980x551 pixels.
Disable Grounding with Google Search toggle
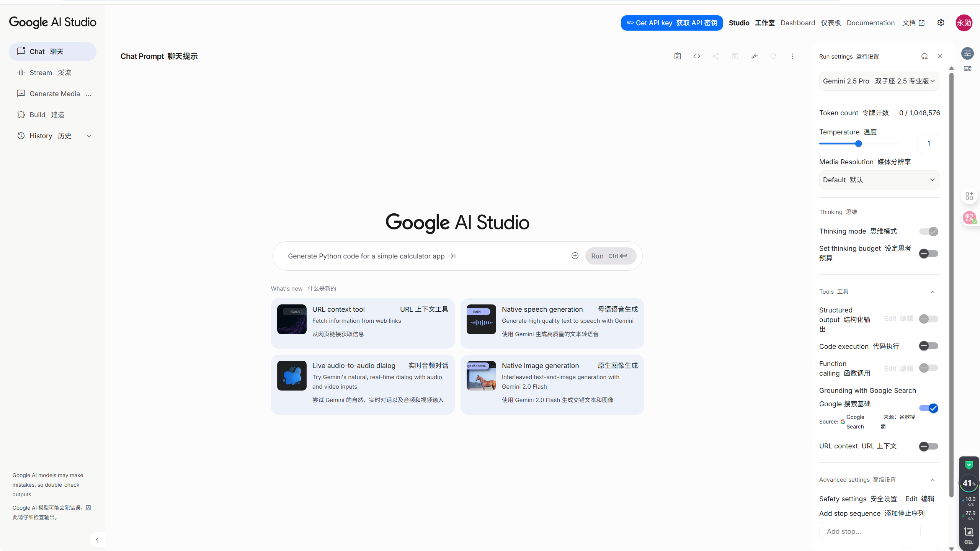point(928,408)
